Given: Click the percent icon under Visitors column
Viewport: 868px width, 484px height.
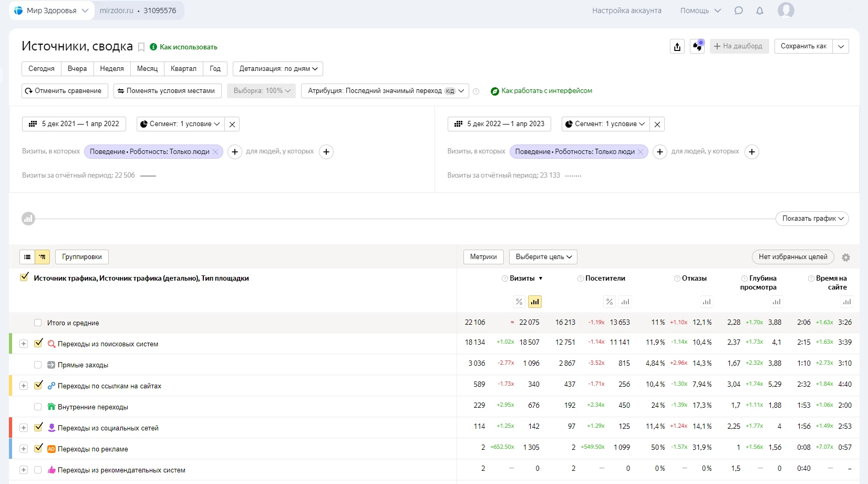Looking at the screenshot, I should (609, 302).
